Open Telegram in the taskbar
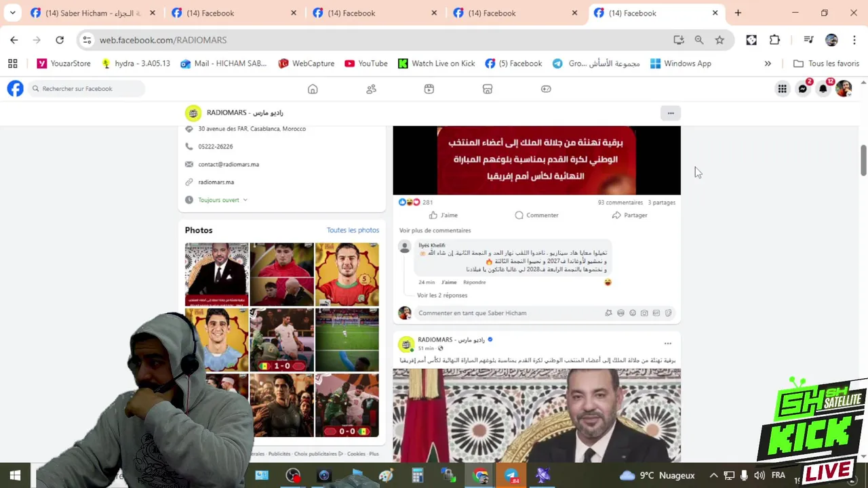This screenshot has height=488, width=868. click(x=511, y=476)
